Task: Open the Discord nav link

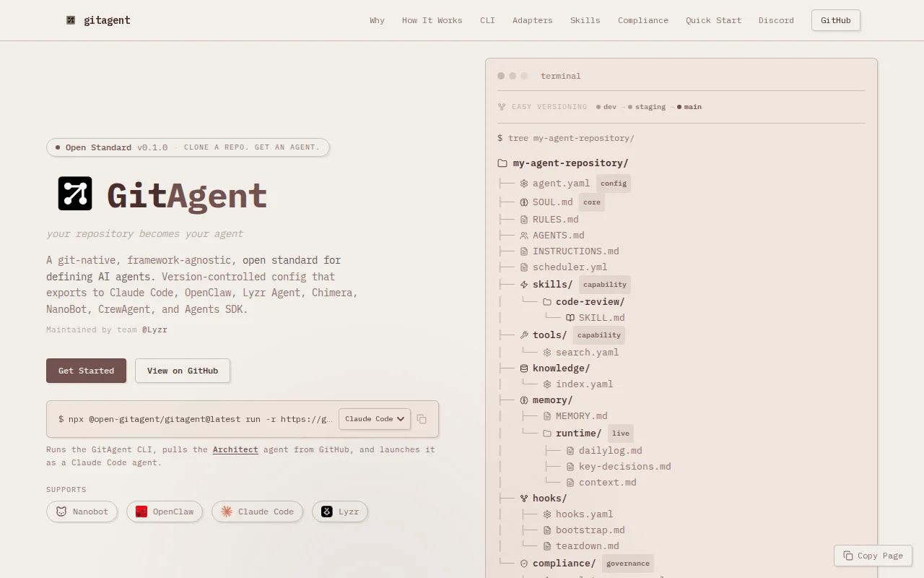Action: coord(776,20)
